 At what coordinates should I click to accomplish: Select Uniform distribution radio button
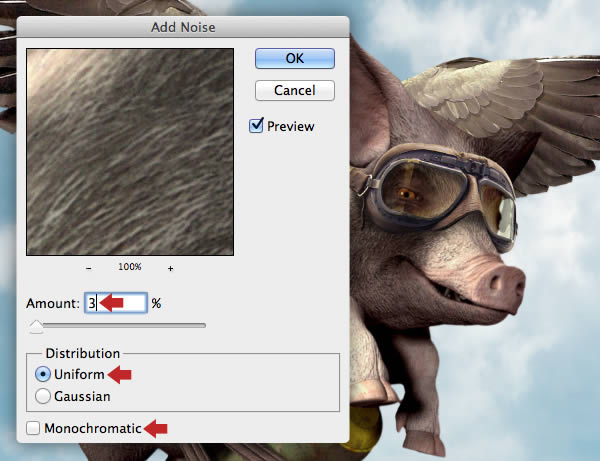tap(42, 374)
